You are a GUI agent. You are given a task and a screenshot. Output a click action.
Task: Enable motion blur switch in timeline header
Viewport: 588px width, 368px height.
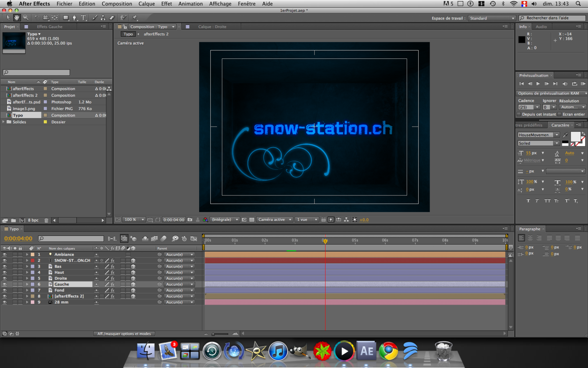pos(164,238)
